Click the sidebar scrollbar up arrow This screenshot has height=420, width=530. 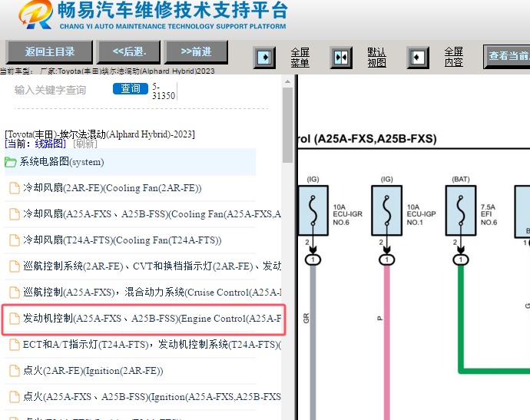click(287, 81)
